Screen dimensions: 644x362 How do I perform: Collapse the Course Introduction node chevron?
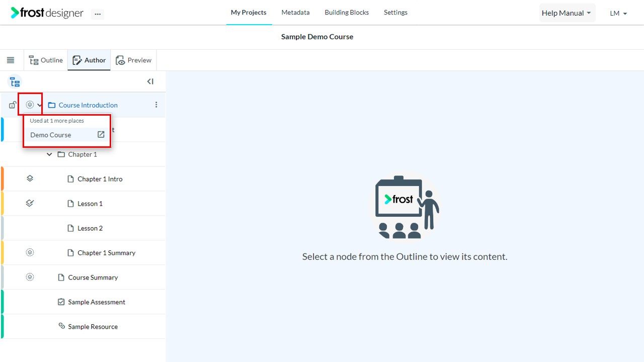pos(40,105)
